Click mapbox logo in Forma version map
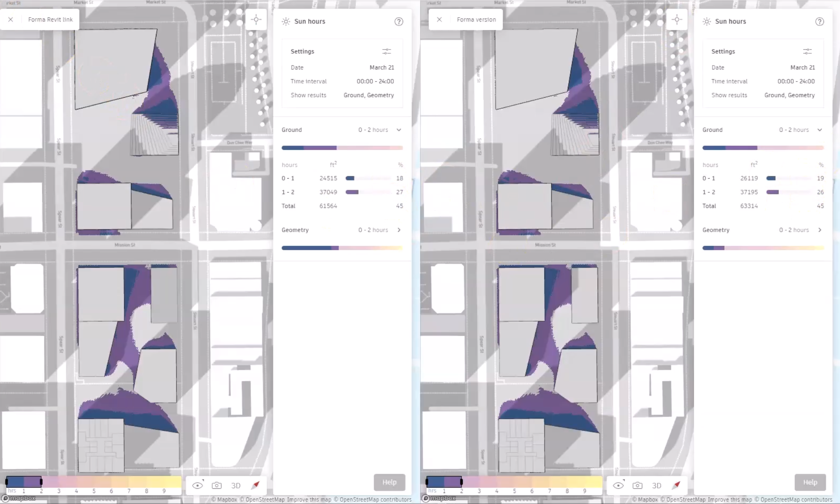This screenshot has height=504, width=840. pos(439,498)
